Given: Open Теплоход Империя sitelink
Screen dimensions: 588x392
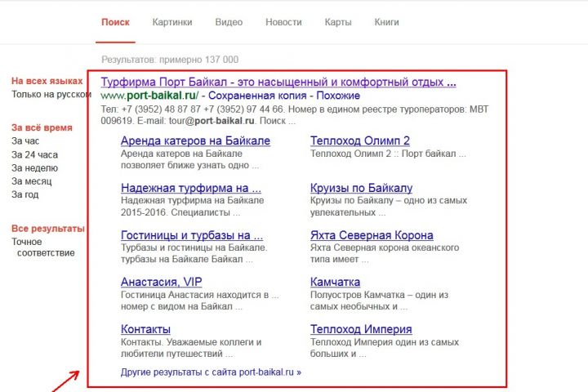Looking at the screenshot, I should click(x=361, y=329).
